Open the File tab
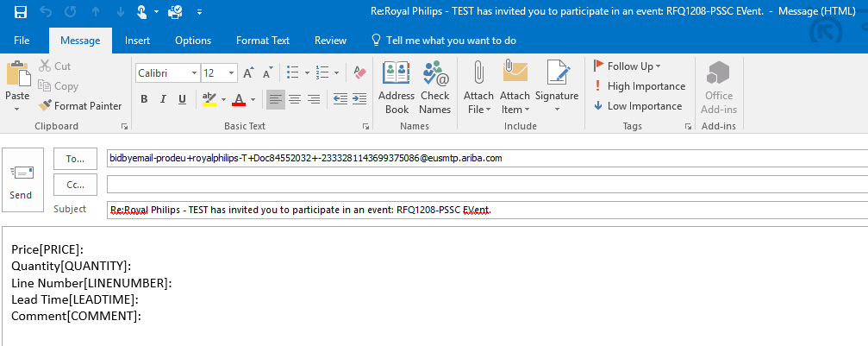Screen dimensions: 868x346 (22, 41)
